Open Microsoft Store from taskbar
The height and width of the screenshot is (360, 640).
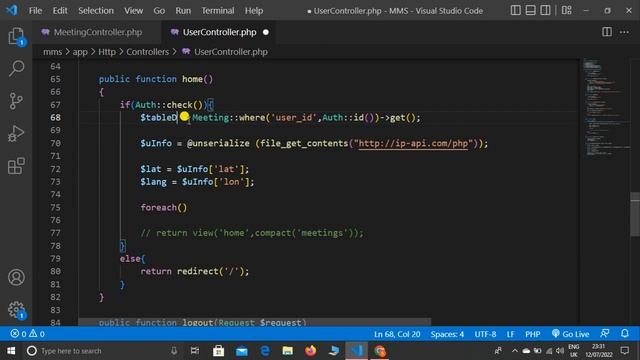(x=218, y=351)
